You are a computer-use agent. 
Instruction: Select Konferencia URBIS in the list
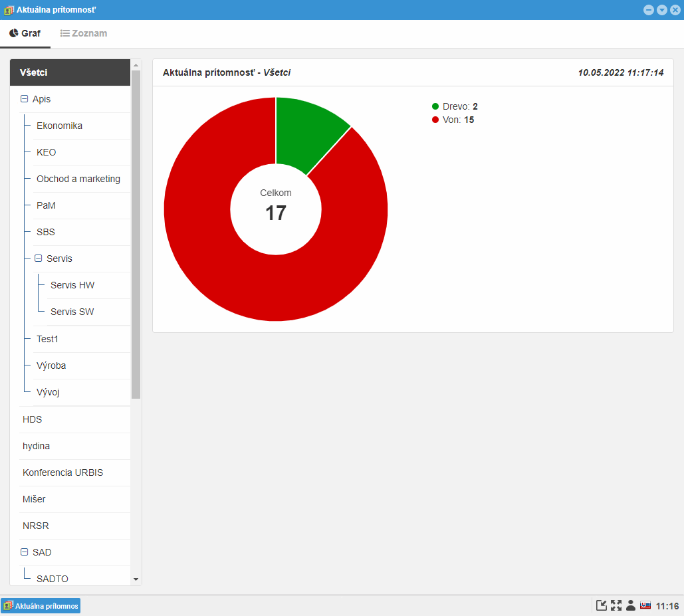[63, 472]
